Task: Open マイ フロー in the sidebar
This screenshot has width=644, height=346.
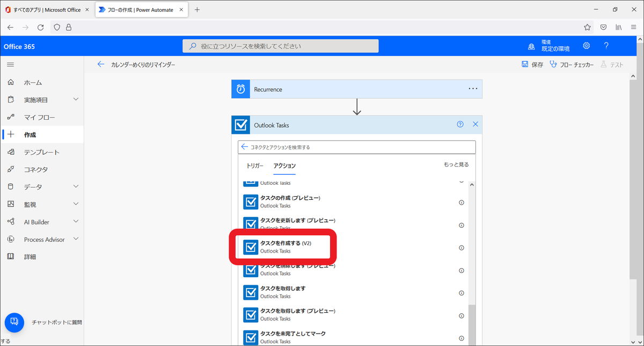Action: 39,117
